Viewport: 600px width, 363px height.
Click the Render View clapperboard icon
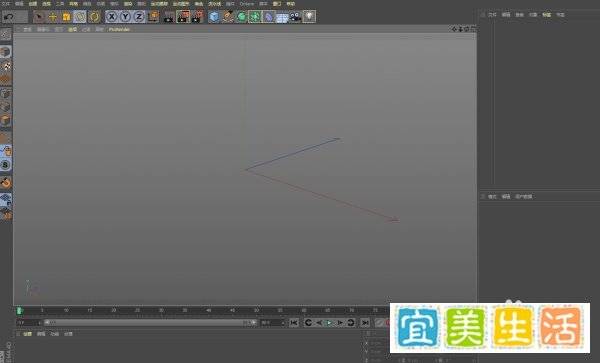click(169, 17)
